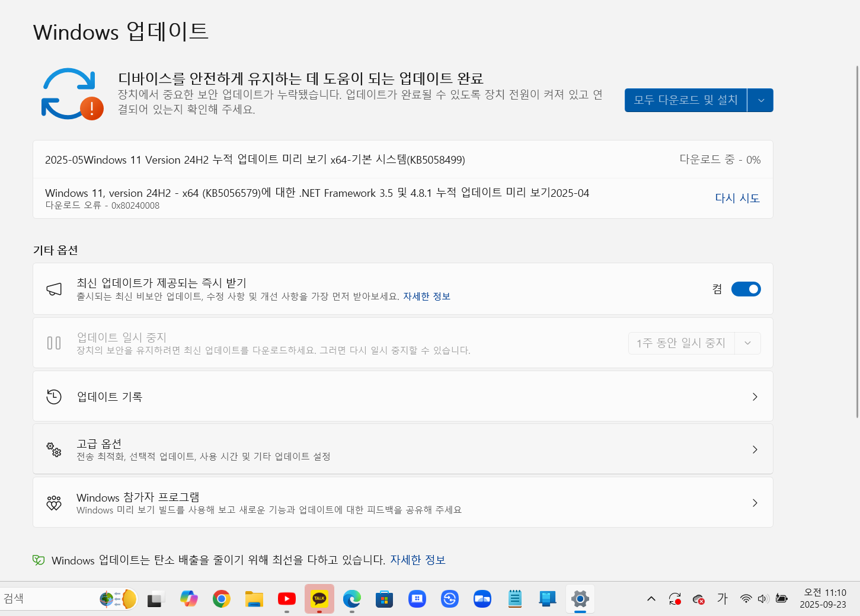860x616 pixels.
Task: Click the Windows 참가자 프로그램 hearts icon
Action: pos(54,503)
